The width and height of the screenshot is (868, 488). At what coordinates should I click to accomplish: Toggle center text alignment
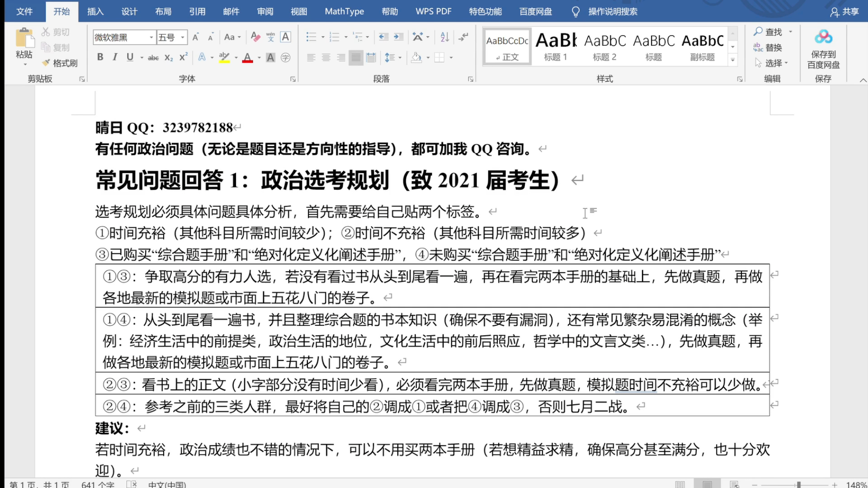(x=326, y=57)
